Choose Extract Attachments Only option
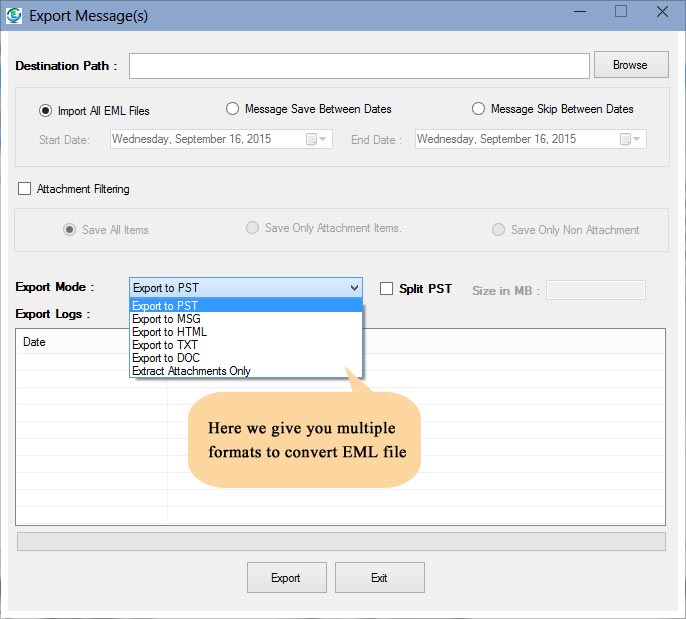 [191, 371]
